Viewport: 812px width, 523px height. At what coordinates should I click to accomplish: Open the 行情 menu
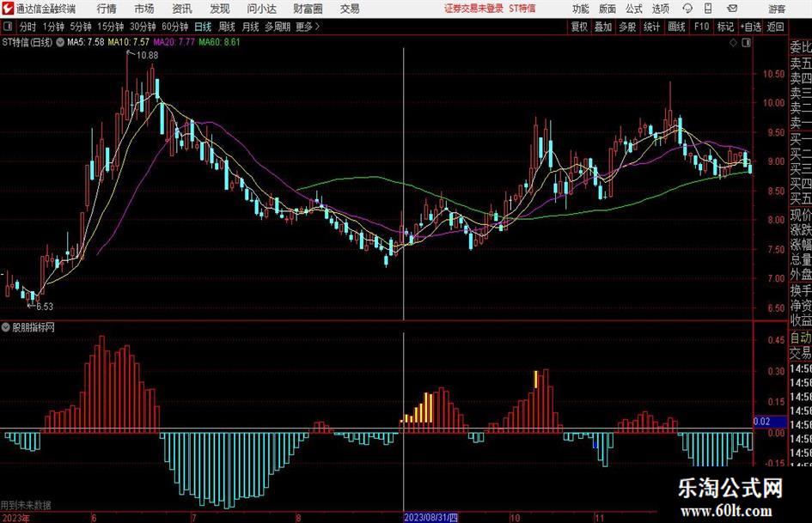click(x=107, y=9)
